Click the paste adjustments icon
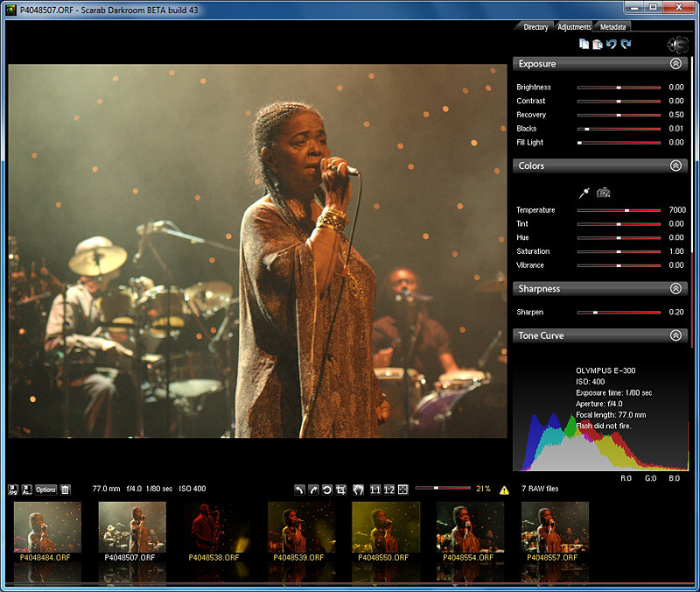The width and height of the screenshot is (700, 592). click(x=598, y=44)
